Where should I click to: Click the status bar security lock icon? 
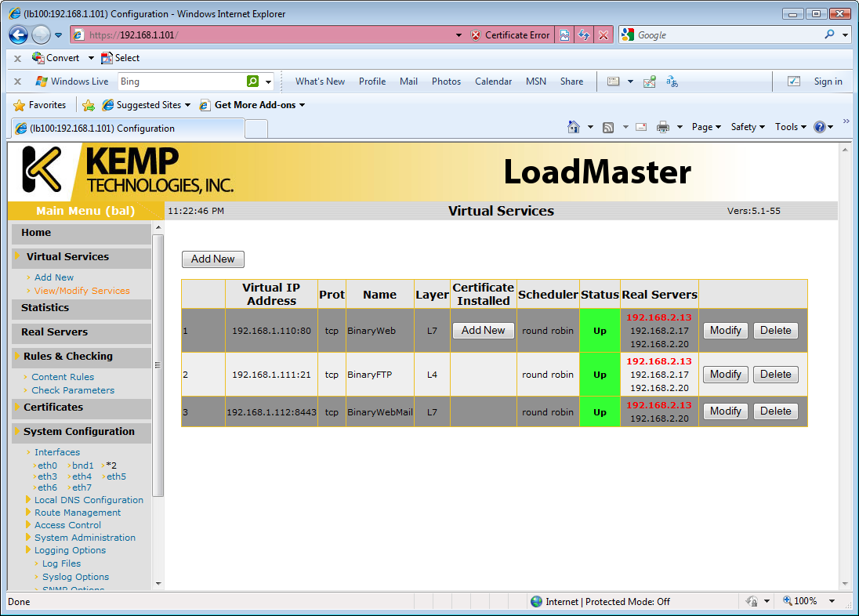[752, 601]
